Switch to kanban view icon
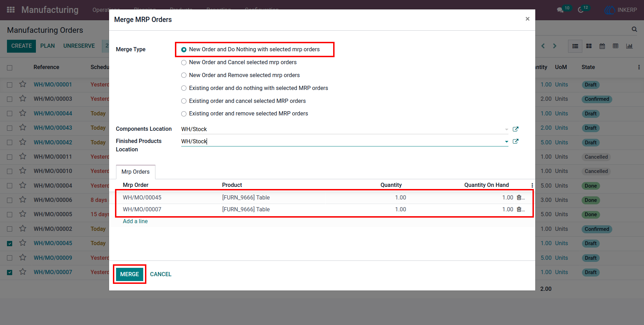 (x=589, y=46)
